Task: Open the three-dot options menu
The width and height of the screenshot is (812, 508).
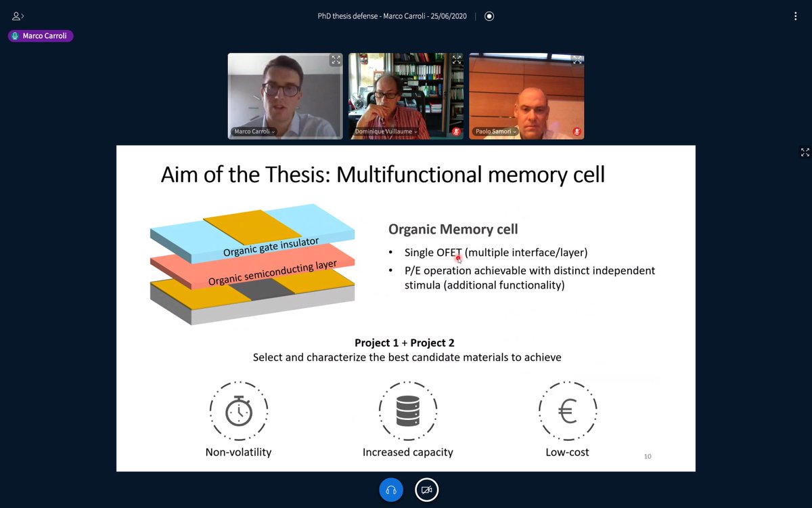Action: coord(796,16)
